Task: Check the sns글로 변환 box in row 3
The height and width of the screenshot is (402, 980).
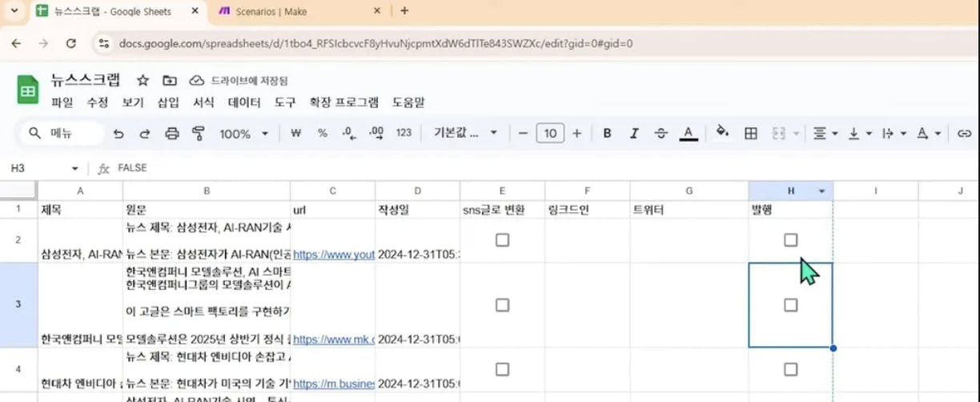Action: 502,304
